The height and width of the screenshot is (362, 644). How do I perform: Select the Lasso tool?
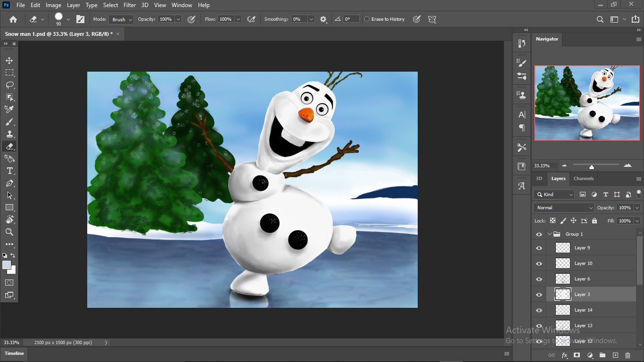pos(9,85)
